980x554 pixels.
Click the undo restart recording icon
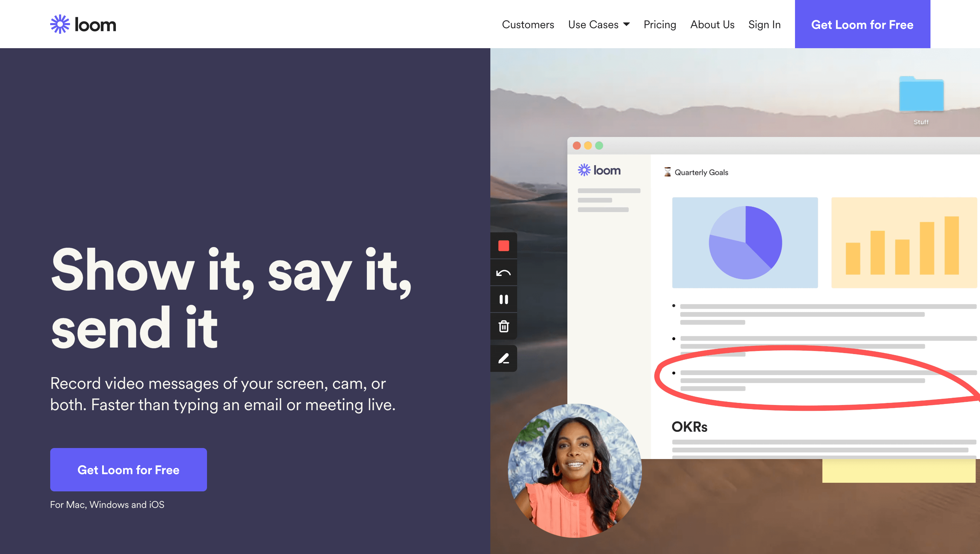tap(503, 273)
